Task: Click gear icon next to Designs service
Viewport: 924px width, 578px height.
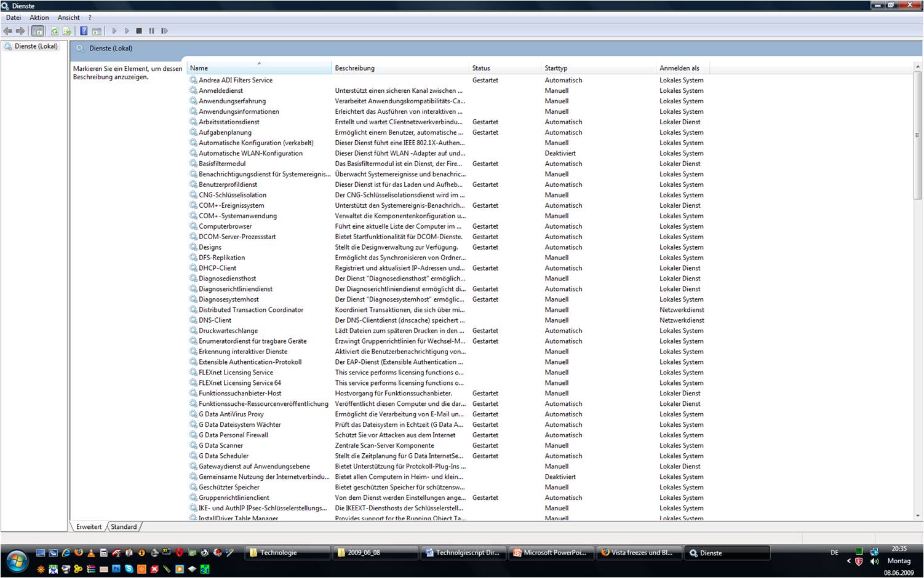Action: 193,247
